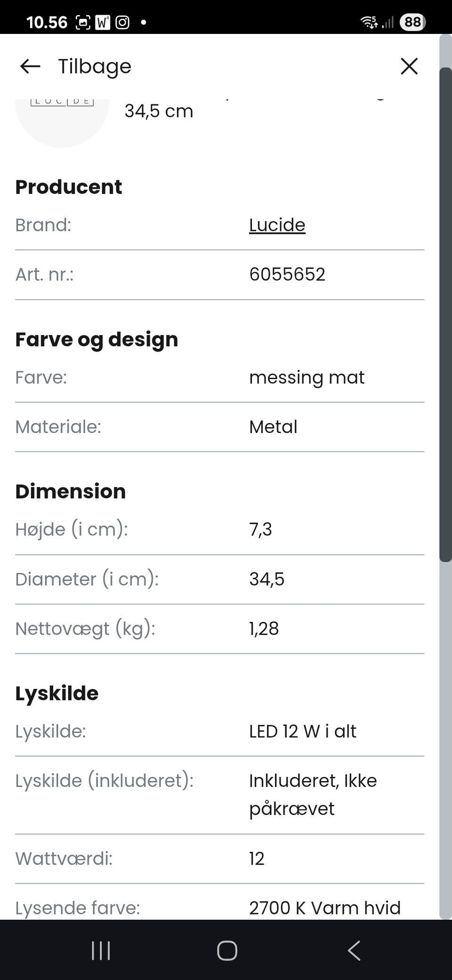Select the article number 6055652
Viewport: 452px width, 980px height.
coord(287,275)
